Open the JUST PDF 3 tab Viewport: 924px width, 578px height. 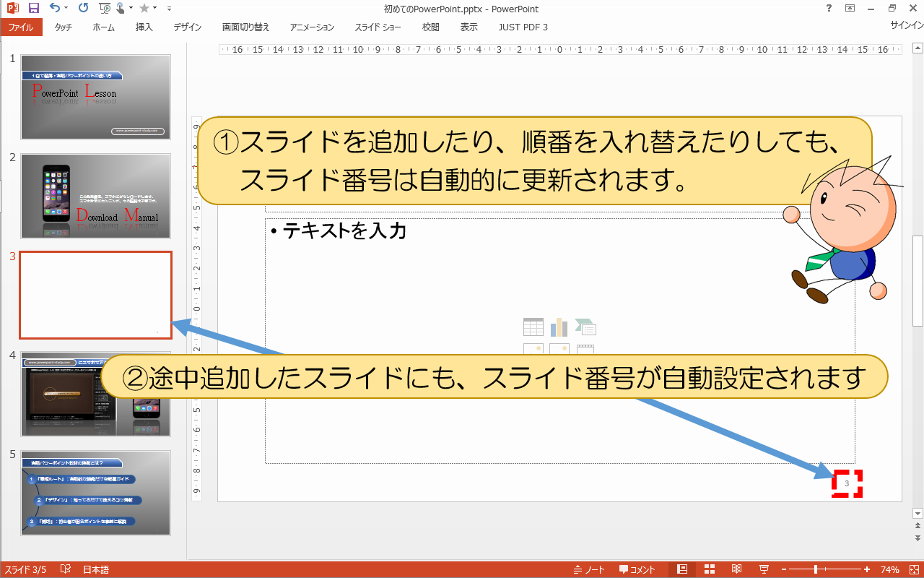pyautogui.click(x=523, y=27)
